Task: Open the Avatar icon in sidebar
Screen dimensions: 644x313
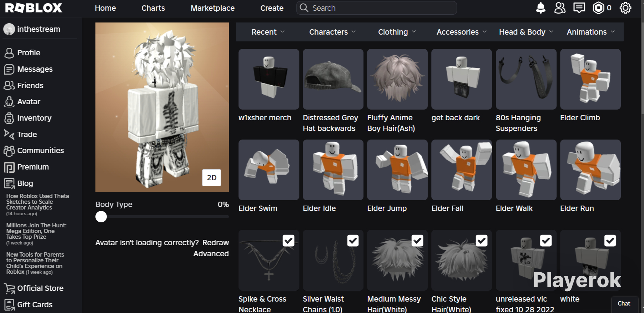Action: [9, 102]
